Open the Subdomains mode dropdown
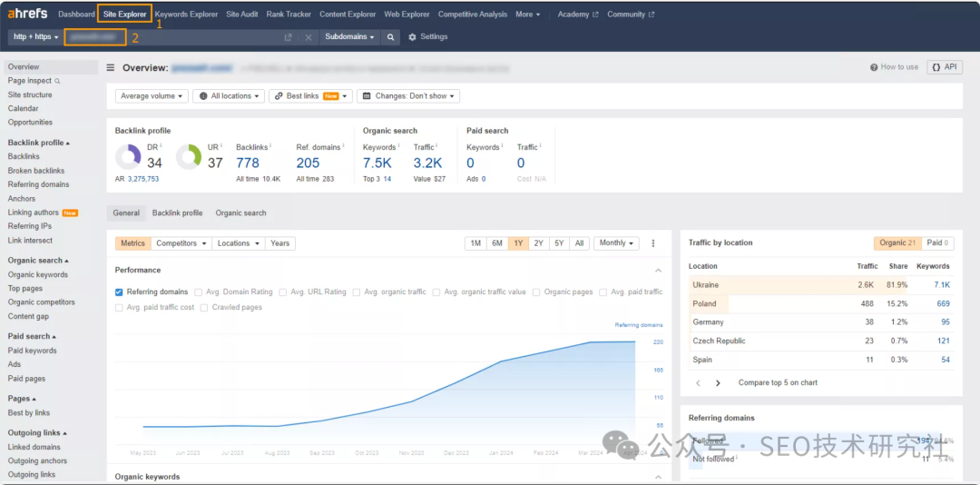980x485 pixels. [349, 37]
